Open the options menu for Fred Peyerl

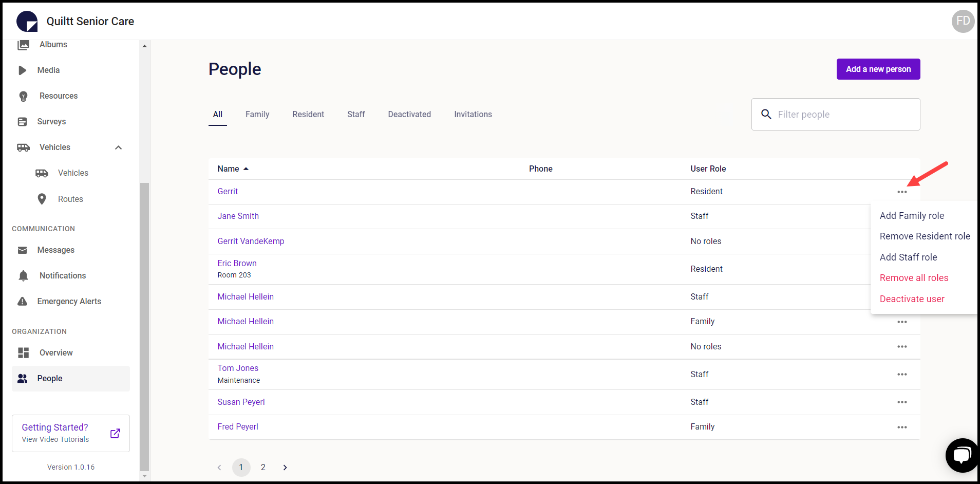(x=902, y=427)
